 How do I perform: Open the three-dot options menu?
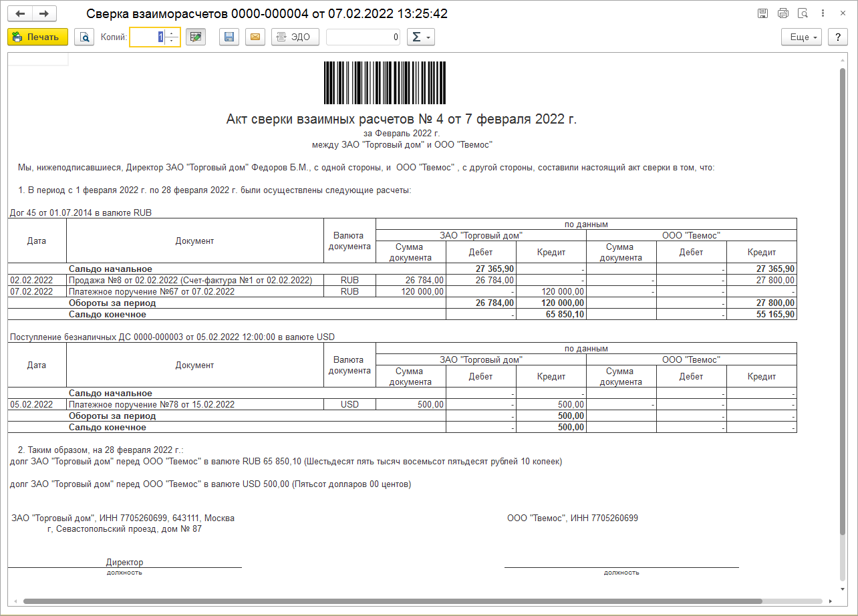(823, 13)
